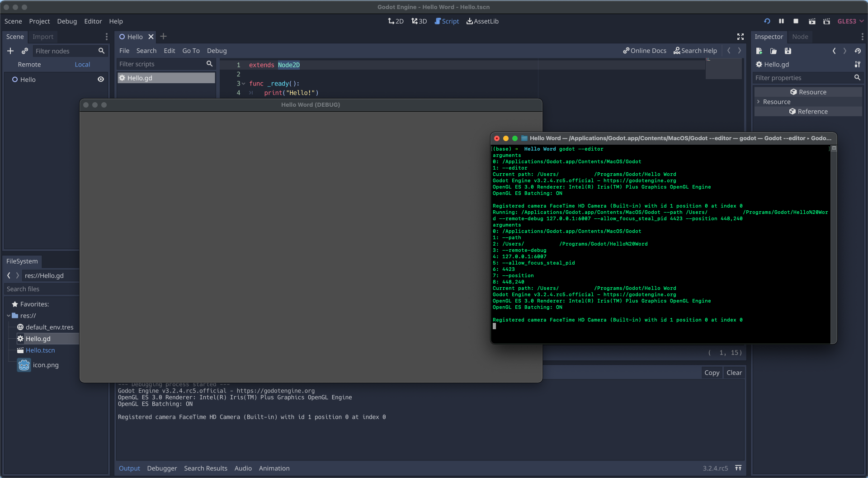Select the Local scene tree

pyautogui.click(x=82, y=65)
